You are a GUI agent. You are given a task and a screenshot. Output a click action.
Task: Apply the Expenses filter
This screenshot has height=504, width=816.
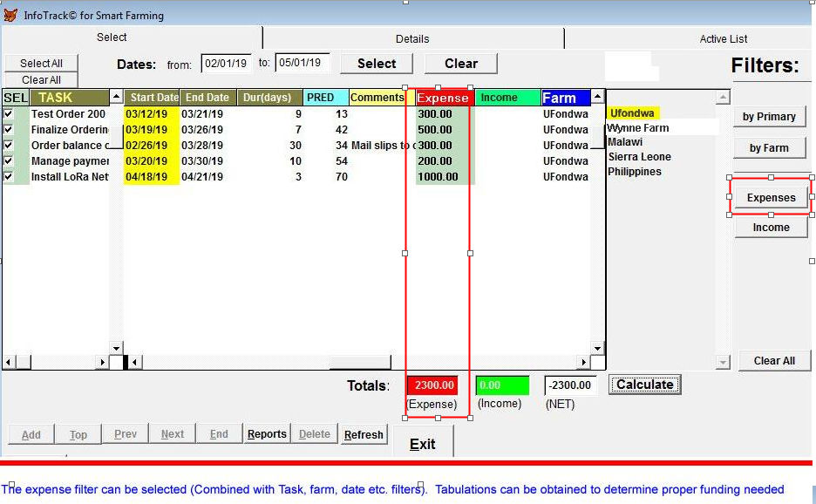[771, 198]
